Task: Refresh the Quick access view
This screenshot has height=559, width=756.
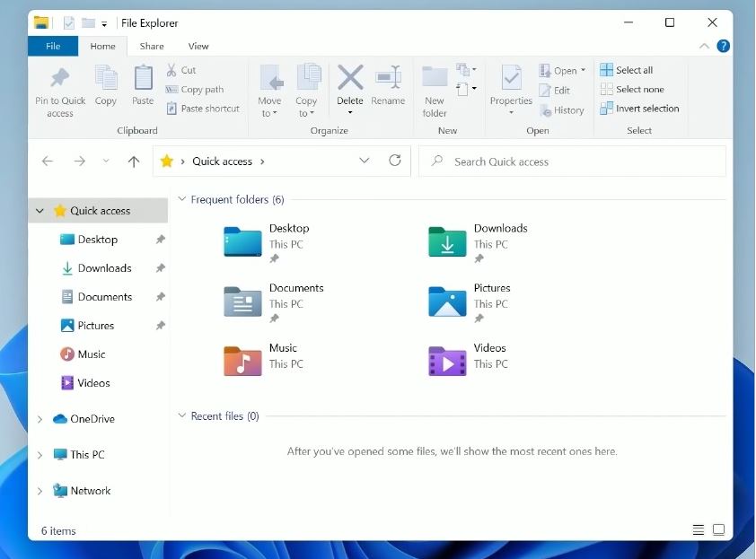Action: tap(395, 161)
